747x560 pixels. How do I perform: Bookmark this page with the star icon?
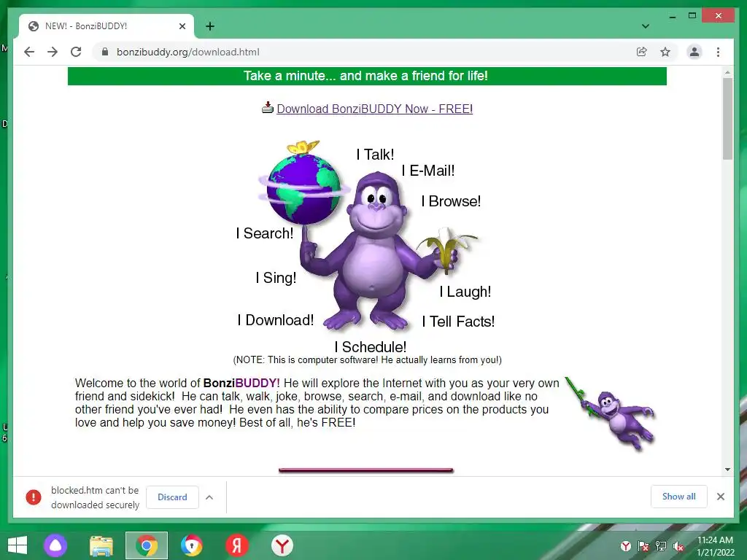[665, 52]
